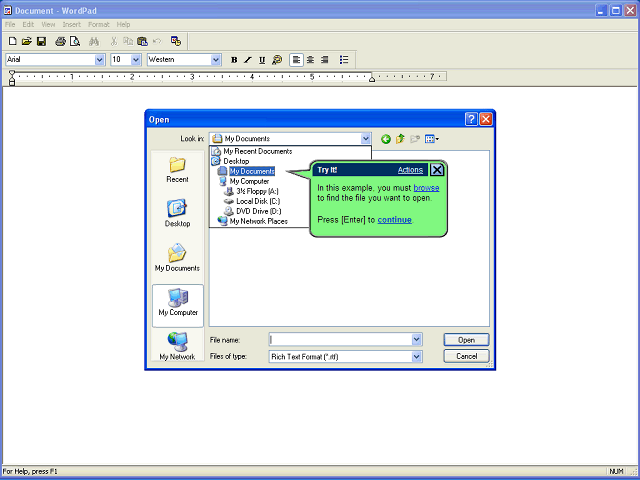This screenshot has height=480, width=640.
Task: Open the Insert menu
Action: 71,24
